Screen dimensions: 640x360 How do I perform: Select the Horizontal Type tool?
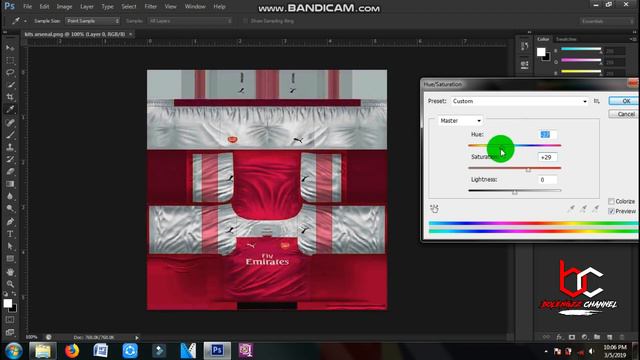click(x=10, y=234)
